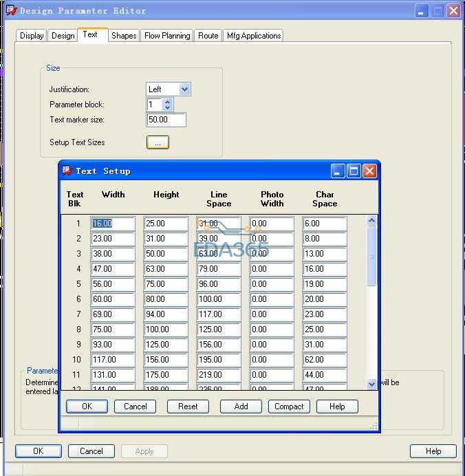
Task: Minimize the Text Setup window
Action: pos(338,171)
